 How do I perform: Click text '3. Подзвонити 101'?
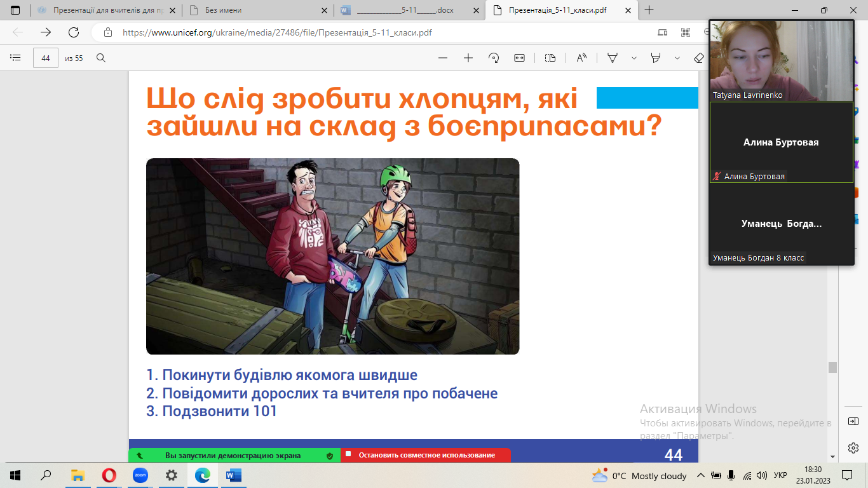[x=212, y=411]
